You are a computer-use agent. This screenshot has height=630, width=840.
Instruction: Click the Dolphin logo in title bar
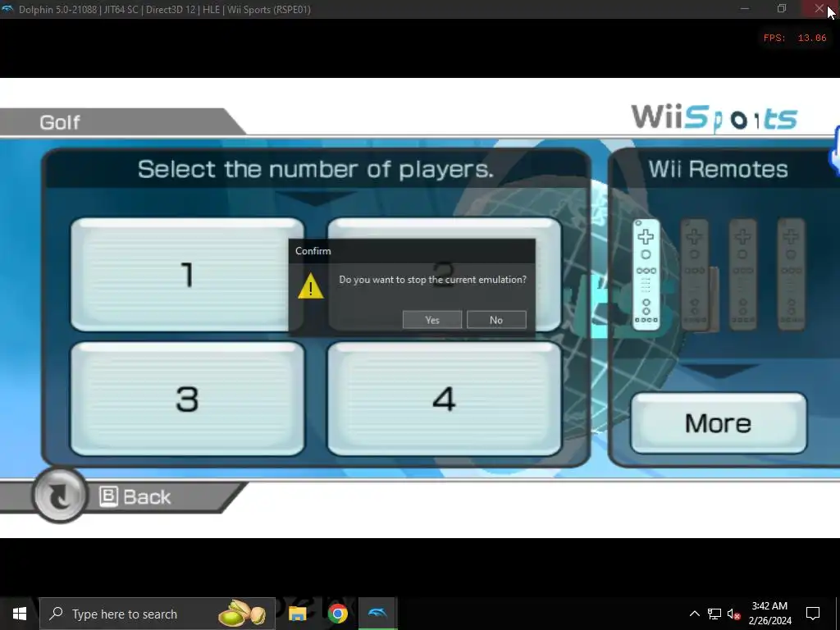click(7, 9)
